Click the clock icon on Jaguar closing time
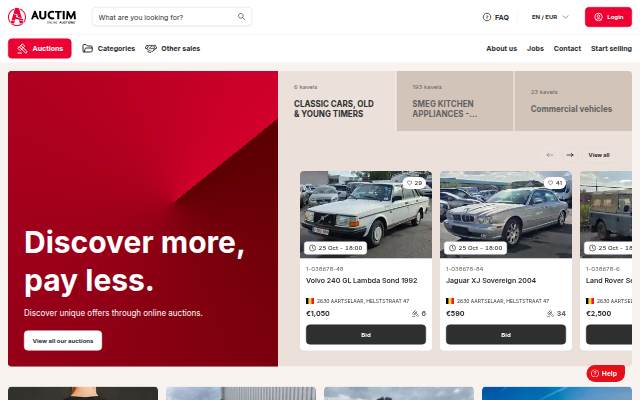The image size is (640, 400). tap(452, 248)
